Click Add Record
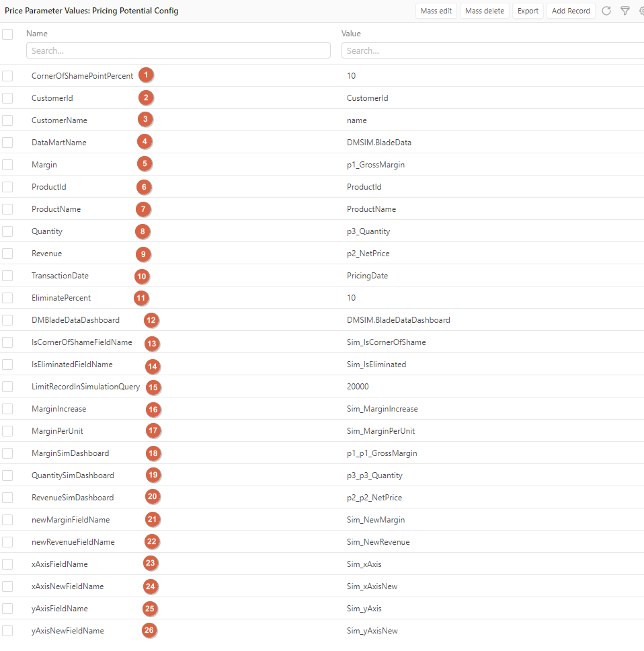Viewport: 644px width, 651px height. pyautogui.click(x=571, y=11)
